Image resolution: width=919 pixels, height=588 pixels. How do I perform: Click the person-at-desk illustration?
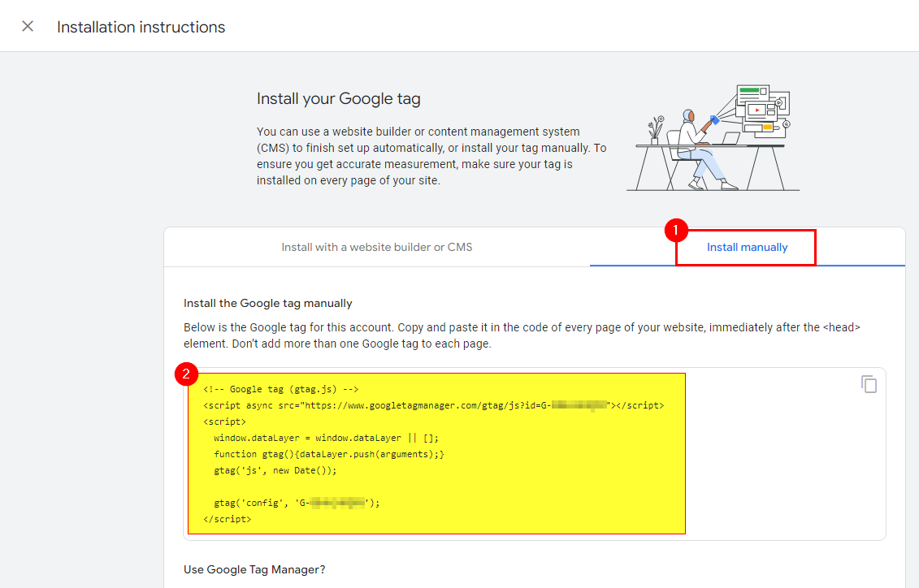tap(713, 137)
